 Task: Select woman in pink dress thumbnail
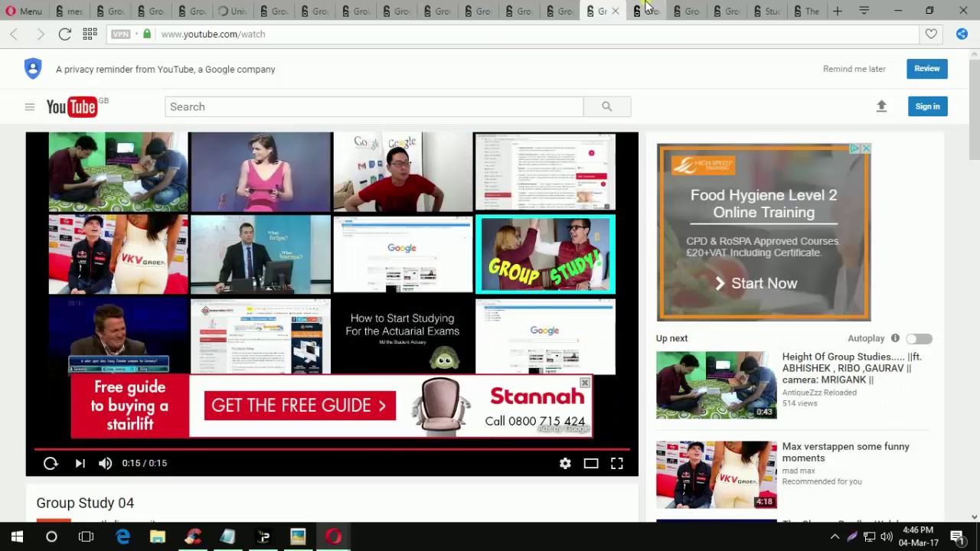[x=260, y=171]
